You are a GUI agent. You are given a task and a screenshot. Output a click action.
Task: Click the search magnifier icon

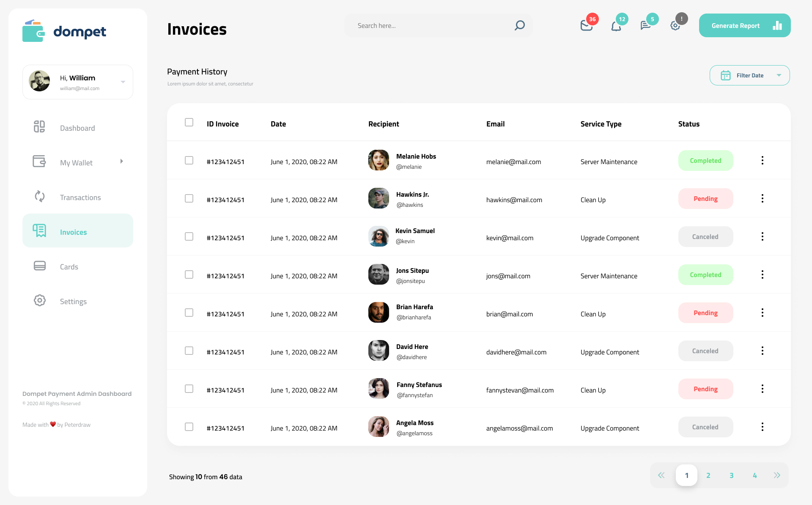[519, 25]
